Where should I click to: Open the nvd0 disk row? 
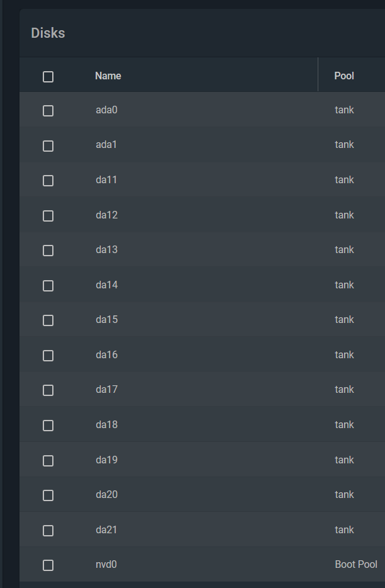click(x=202, y=564)
